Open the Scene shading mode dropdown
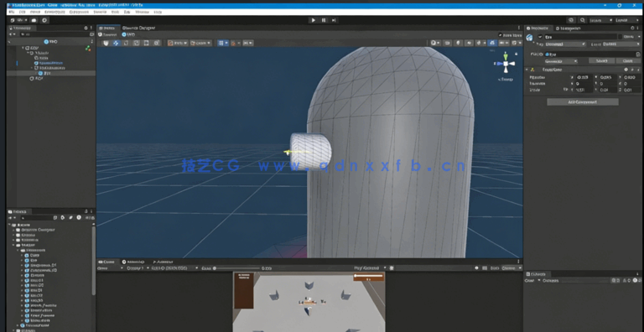This screenshot has width=644, height=332. pos(435,43)
